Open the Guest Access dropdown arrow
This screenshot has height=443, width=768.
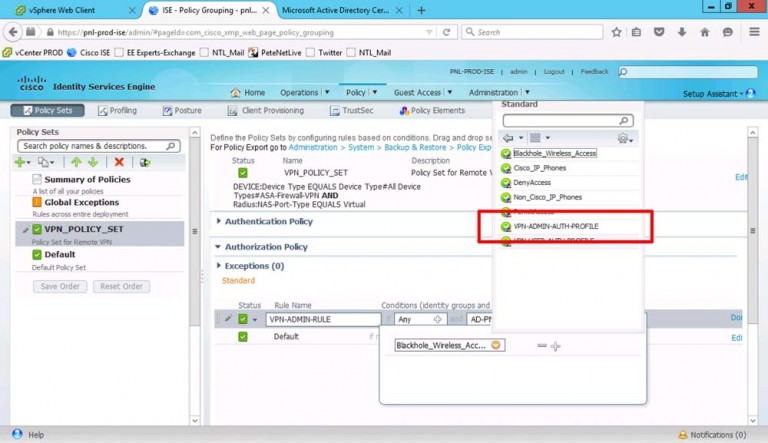tap(450, 92)
